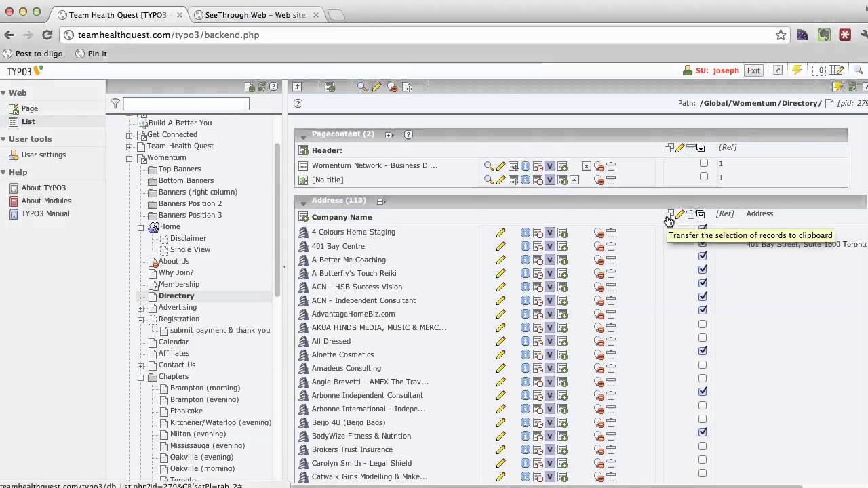Click the new page icon above the page tree

click(x=250, y=87)
